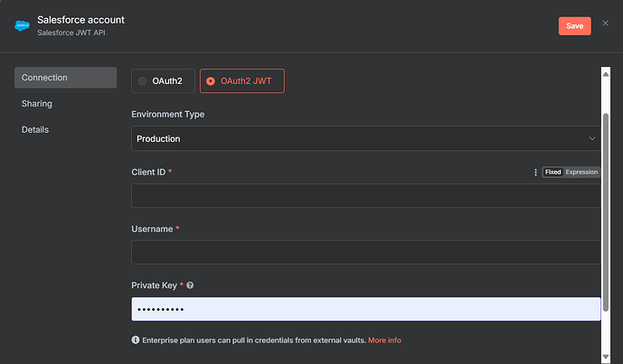Screen dimensions: 623x364
Task: Select the OAuth2 radio option
Action: coord(163,81)
